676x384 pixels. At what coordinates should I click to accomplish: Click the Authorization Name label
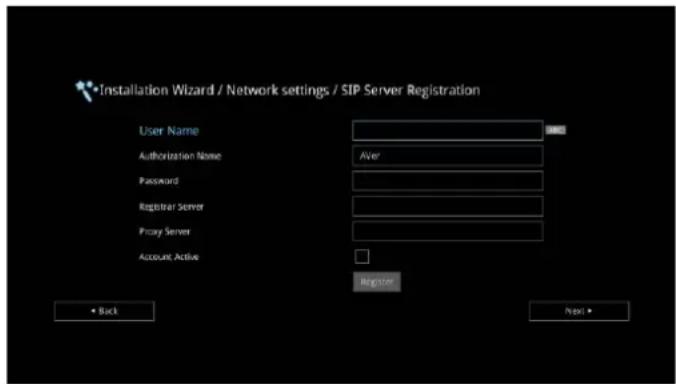[180, 156]
